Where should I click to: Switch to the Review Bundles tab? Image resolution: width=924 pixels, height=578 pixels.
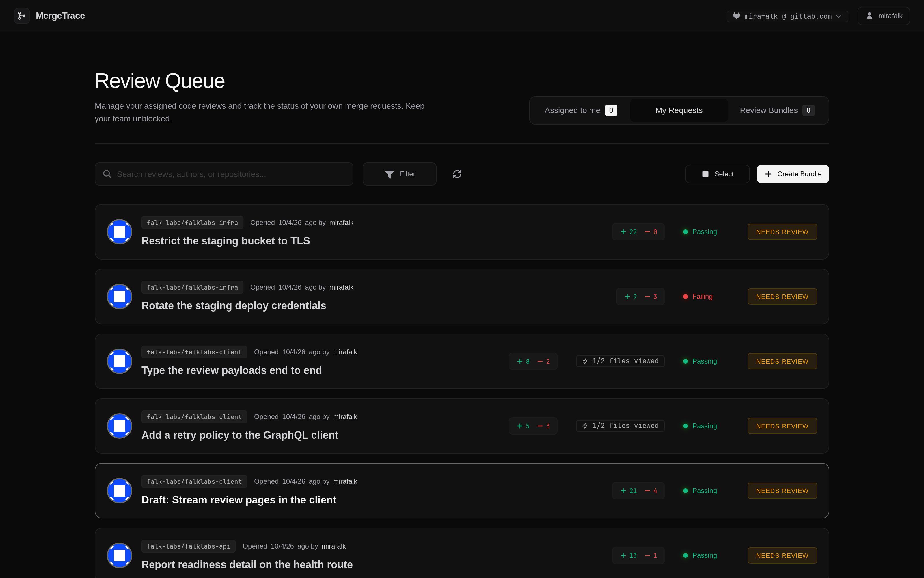click(777, 110)
